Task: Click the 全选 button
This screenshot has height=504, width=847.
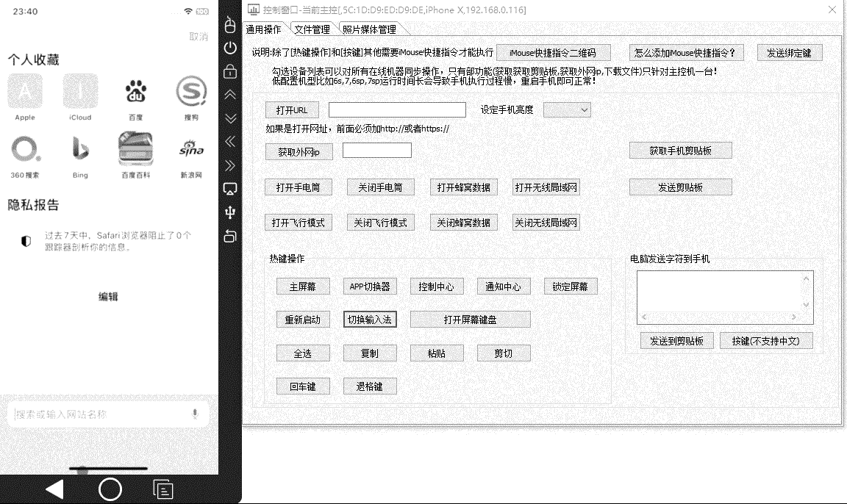Action: click(303, 353)
